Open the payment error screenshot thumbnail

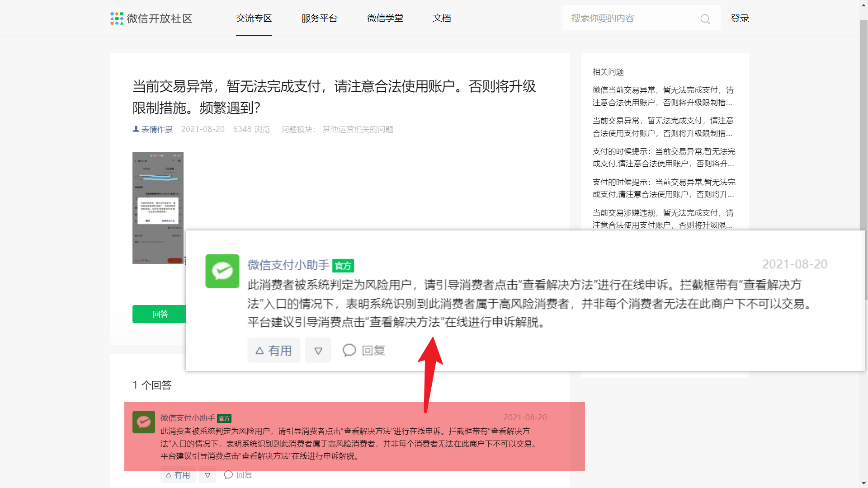(x=158, y=207)
